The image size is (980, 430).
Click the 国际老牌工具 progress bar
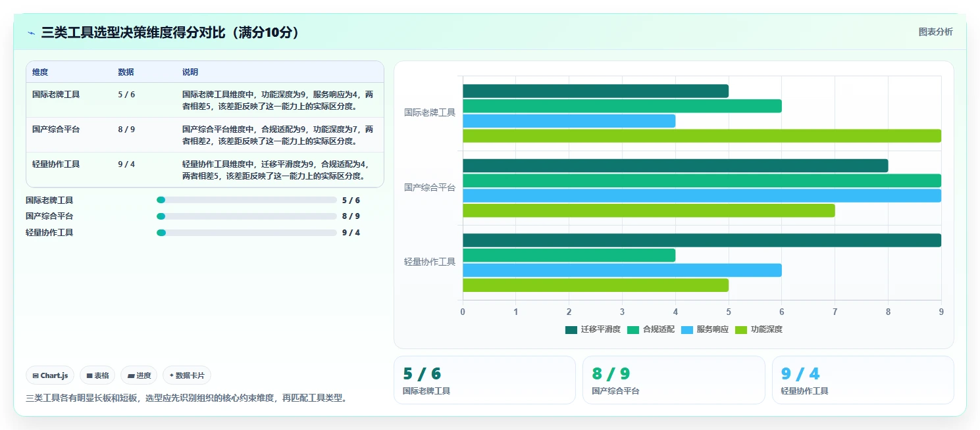click(247, 200)
